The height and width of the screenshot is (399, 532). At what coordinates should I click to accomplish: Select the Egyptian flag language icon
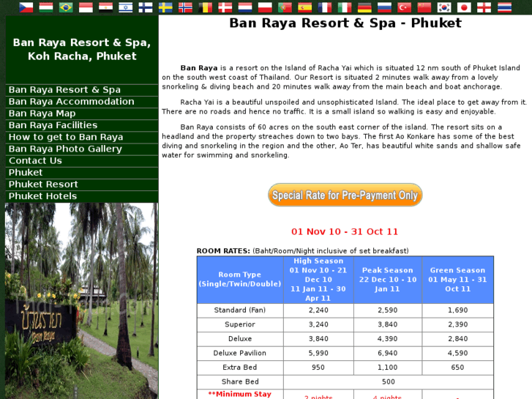point(106,7)
